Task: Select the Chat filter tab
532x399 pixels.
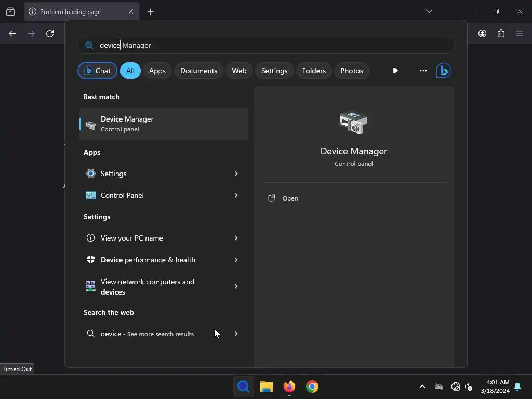Action: [97, 71]
